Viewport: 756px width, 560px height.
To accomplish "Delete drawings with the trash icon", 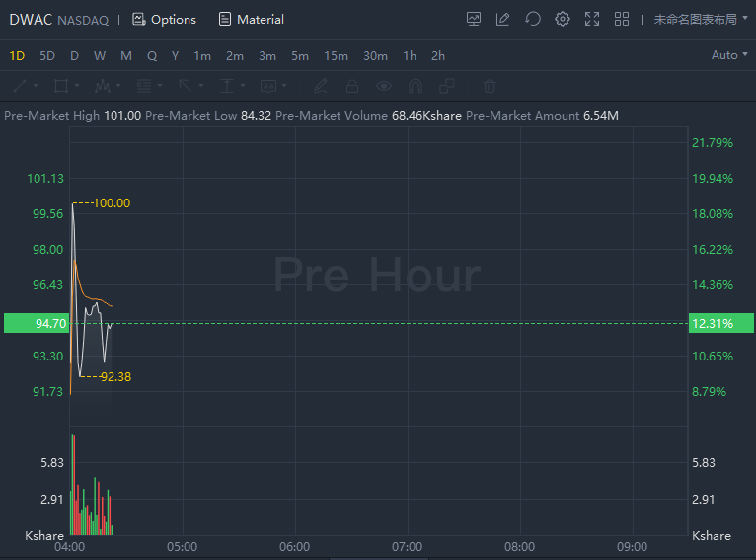I will click(x=490, y=86).
